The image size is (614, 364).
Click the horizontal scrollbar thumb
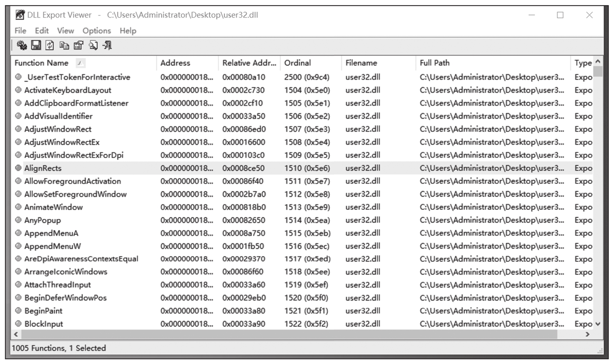click(289, 335)
